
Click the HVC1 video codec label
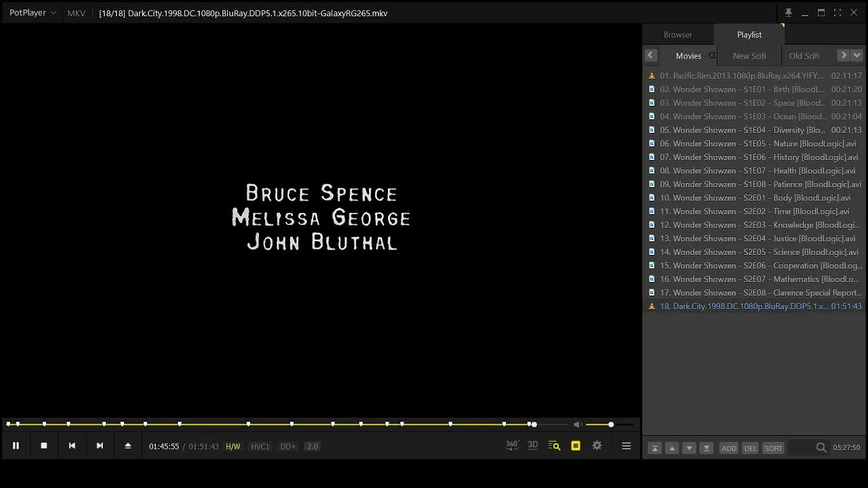260,447
